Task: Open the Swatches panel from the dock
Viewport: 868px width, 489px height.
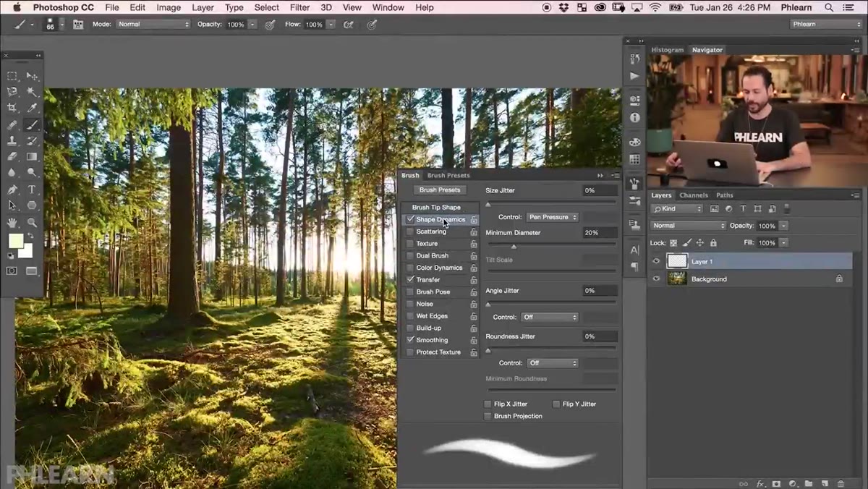Action: coord(634,159)
